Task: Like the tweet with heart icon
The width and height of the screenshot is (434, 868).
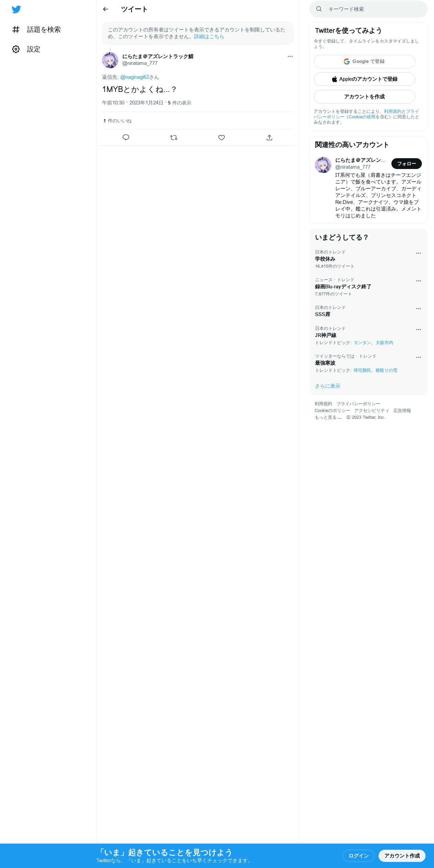Action: (x=221, y=138)
